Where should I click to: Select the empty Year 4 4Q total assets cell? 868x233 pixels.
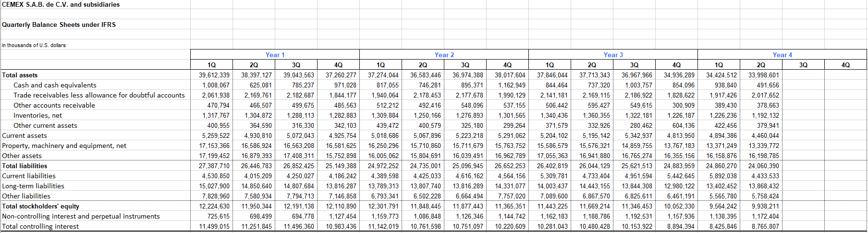click(x=846, y=75)
